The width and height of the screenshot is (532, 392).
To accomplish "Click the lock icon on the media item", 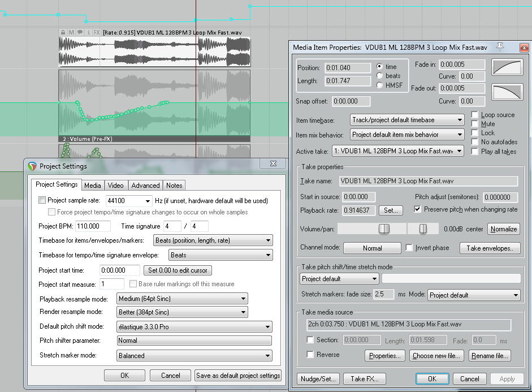I will (x=63, y=33).
